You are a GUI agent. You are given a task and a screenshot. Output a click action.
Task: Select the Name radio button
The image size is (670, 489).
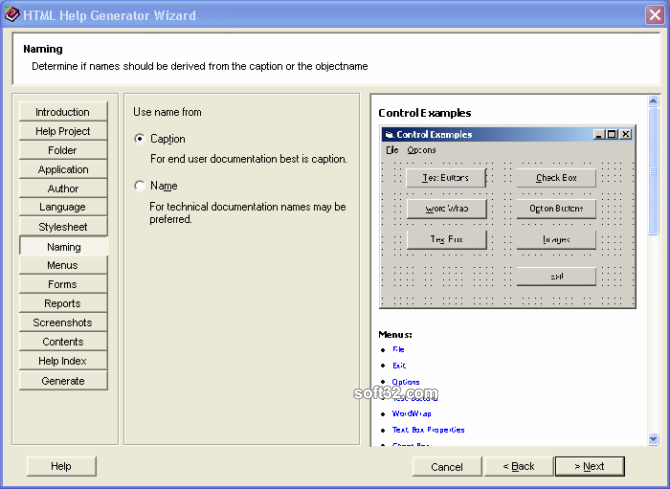pos(140,186)
